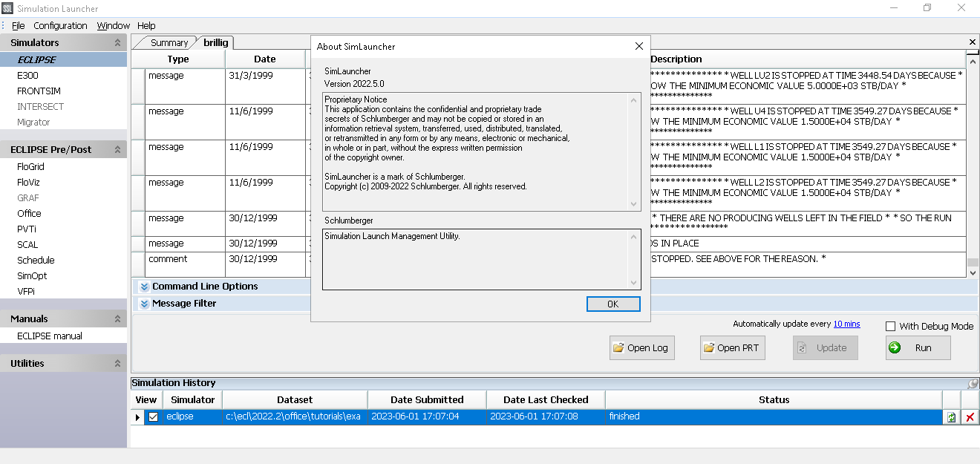Select E300 simulator
The width and height of the screenshot is (980, 464).
[x=27, y=75]
